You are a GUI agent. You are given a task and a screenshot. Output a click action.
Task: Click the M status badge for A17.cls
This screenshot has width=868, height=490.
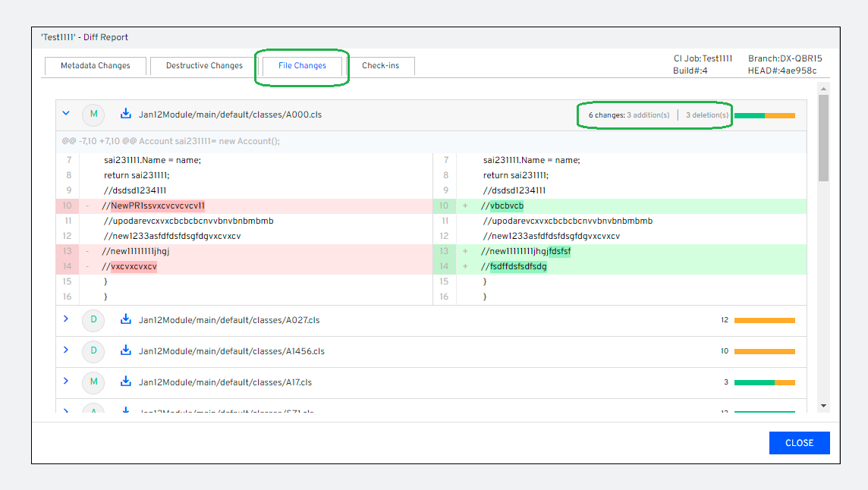pyautogui.click(x=93, y=382)
